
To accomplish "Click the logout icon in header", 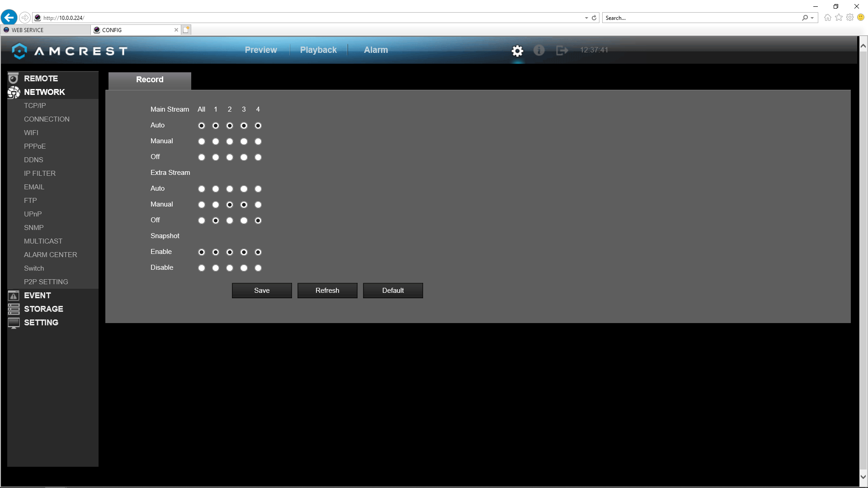I will coord(562,50).
